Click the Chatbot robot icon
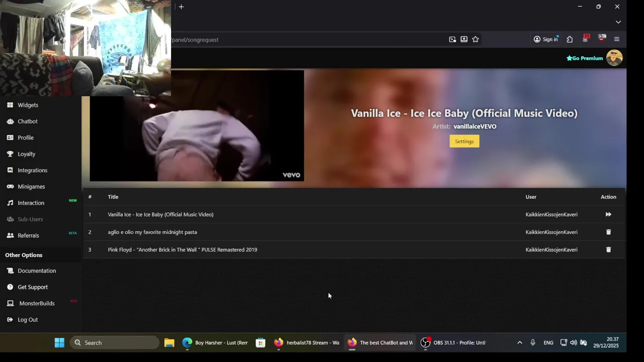The image size is (644, 362). point(10,121)
